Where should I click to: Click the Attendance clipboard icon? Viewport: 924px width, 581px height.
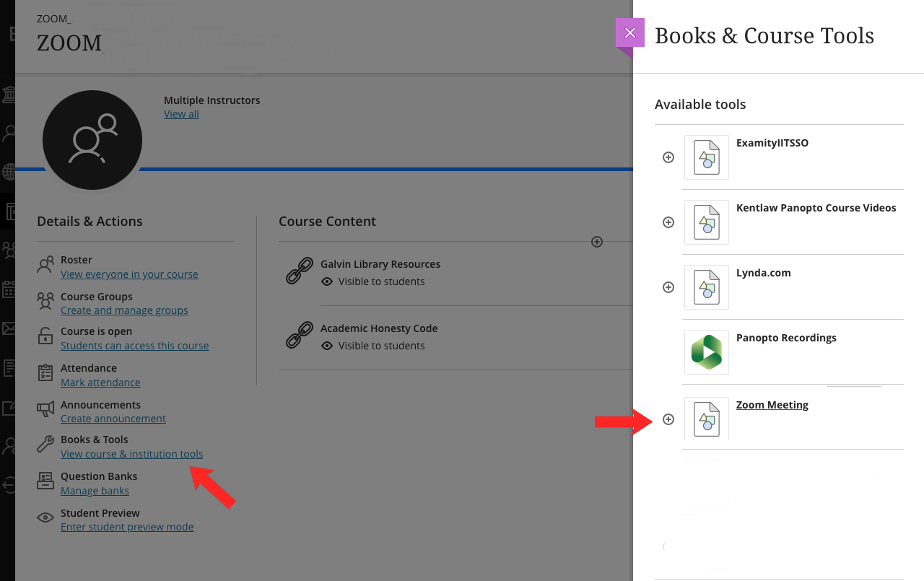point(45,372)
